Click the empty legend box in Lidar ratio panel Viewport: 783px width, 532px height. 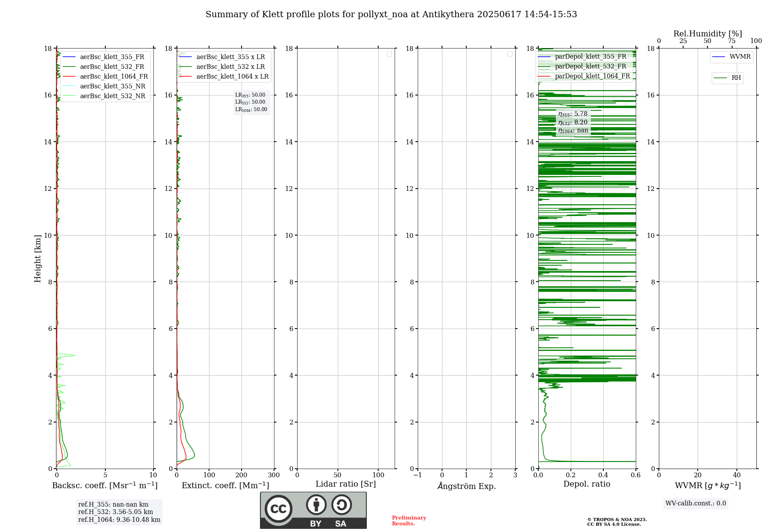click(389, 54)
